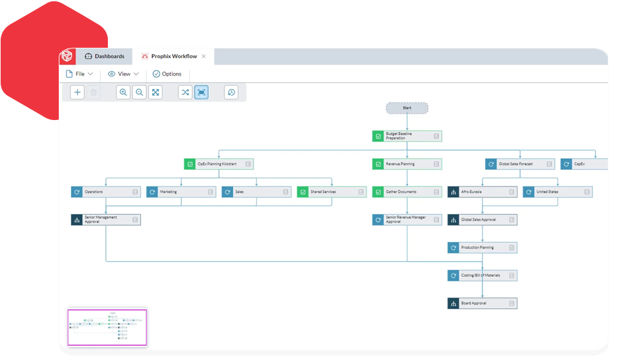Viewport: 624px width, 364px height.
Task: Click refresh icon on Costing/Bill of Materials
Action: (x=453, y=276)
